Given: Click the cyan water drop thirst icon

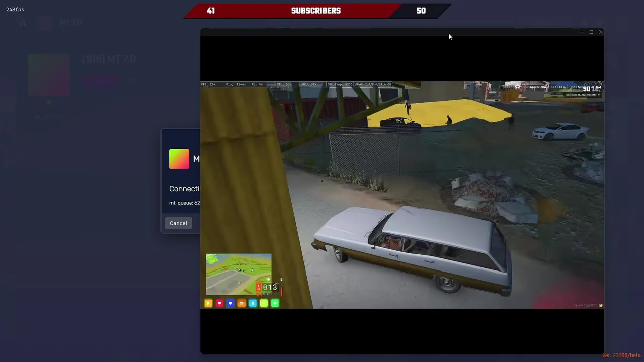Looking at the screenshot, I should coord(253,303).
